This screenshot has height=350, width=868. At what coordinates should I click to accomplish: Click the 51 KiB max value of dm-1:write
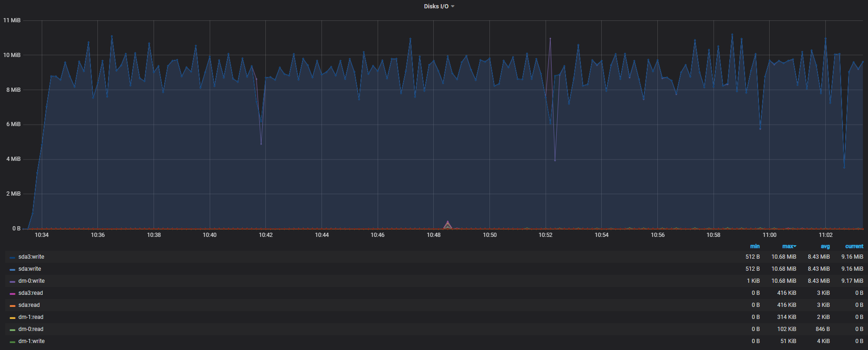788,341
